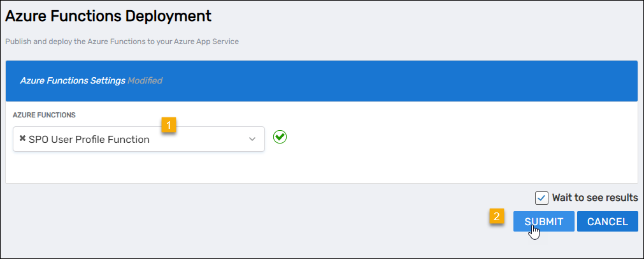The image size is (644, 259).
Task: Expand the Azure Functions dropdown chevron
Action: pos(252,139)
